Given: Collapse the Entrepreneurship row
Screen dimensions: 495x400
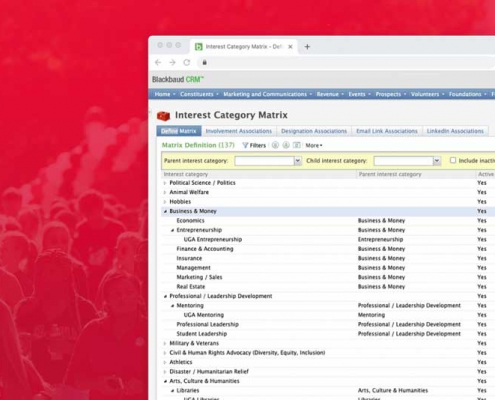Looking at the screenshot, I should coord(172,230).
